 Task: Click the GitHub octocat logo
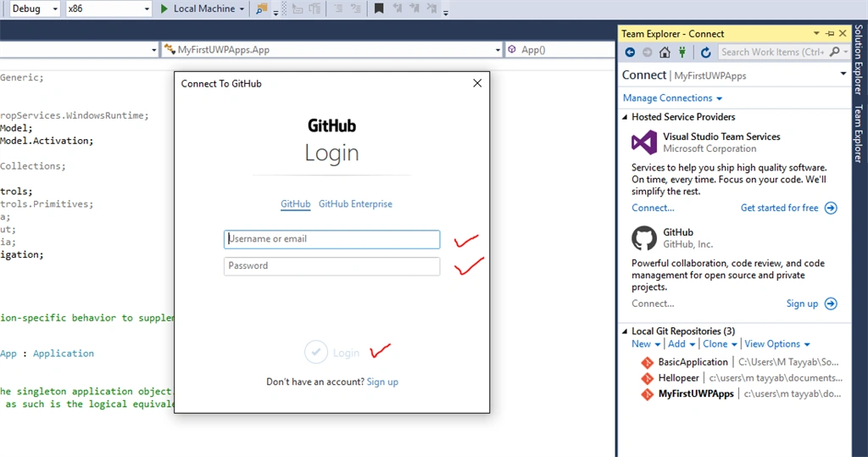point(644,238)
